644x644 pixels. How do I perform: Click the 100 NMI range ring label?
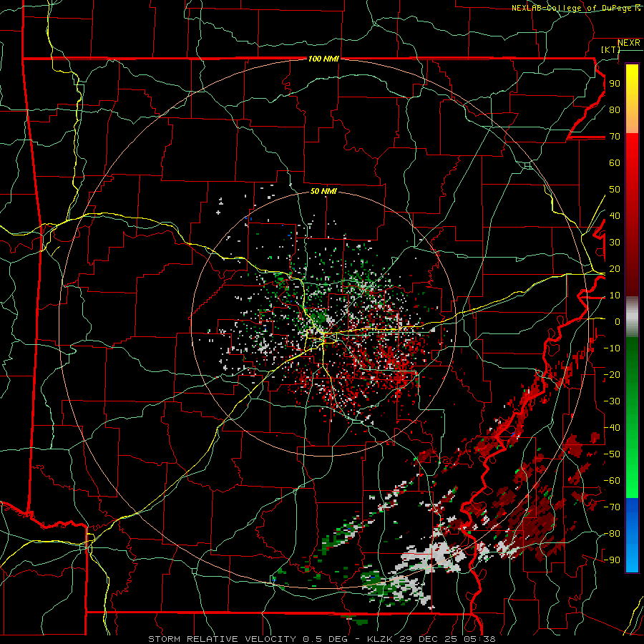pos(323,59)
